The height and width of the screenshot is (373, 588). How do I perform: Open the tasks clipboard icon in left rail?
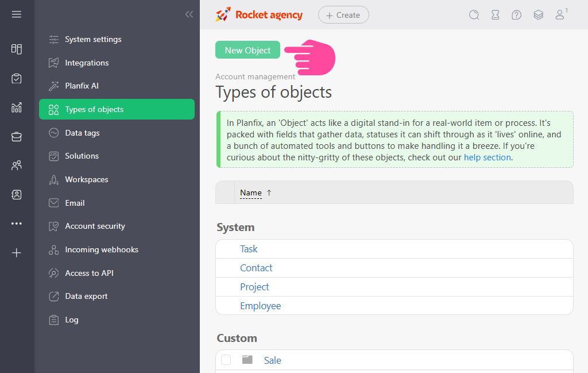(x=17, y=78)
